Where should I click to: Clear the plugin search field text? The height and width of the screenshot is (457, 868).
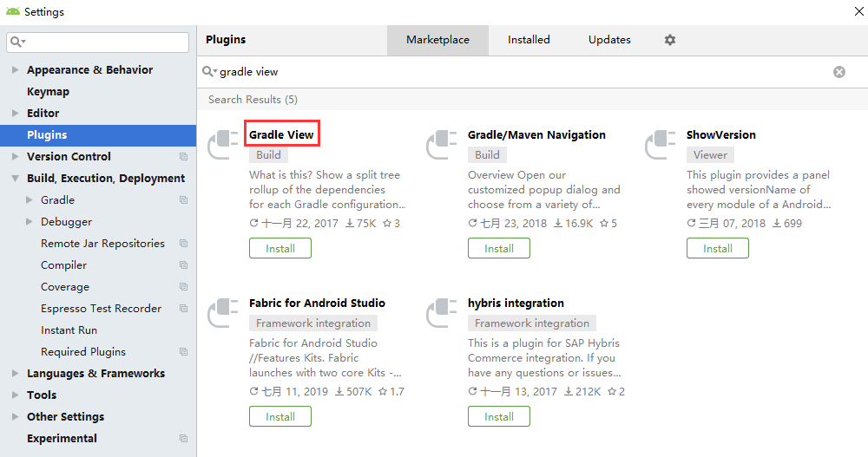tap(839, 72)
